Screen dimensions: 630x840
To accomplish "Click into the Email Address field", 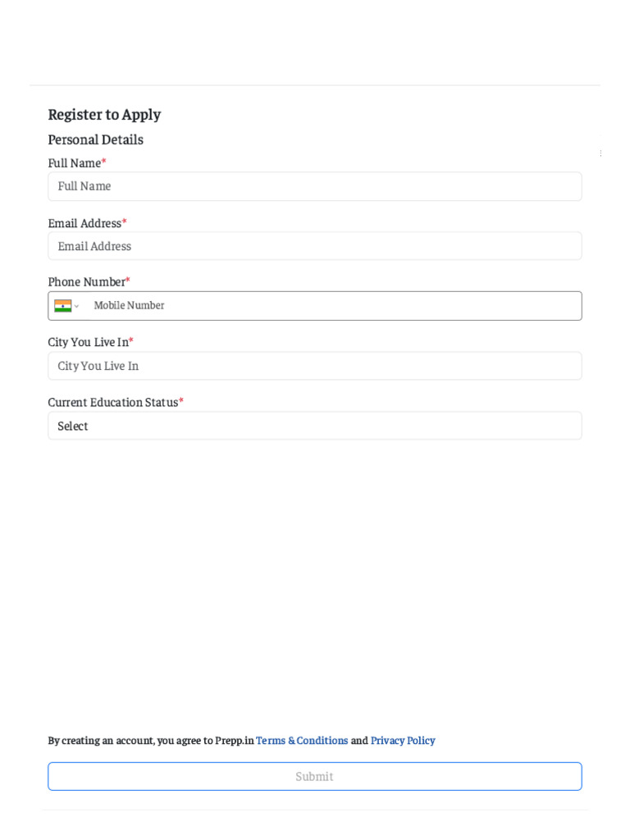I will pyautogui.click(x=314, y=246).
